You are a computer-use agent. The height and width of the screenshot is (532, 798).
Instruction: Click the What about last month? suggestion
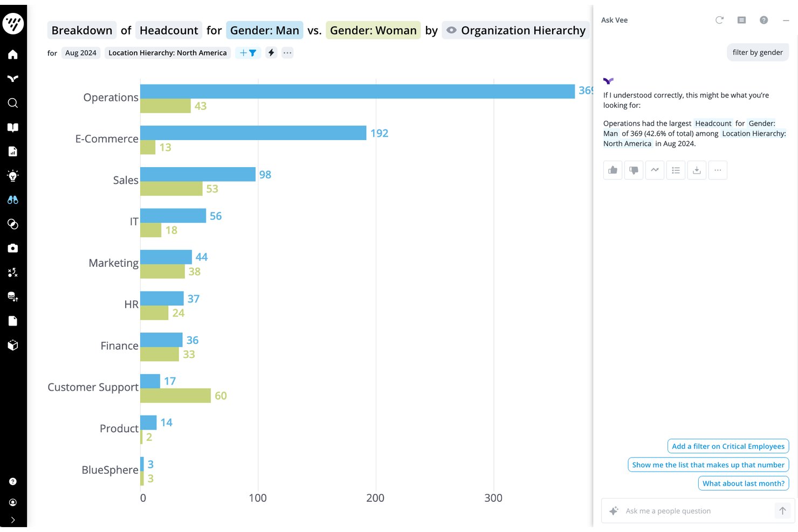744,483
